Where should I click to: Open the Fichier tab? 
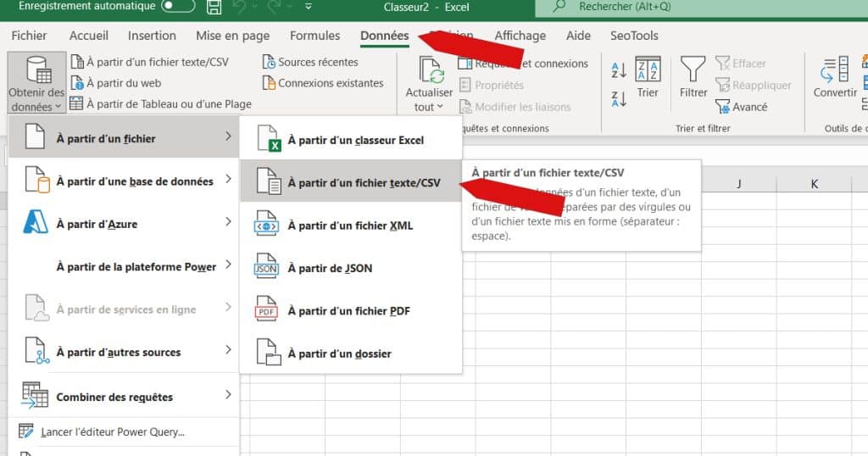30,36
